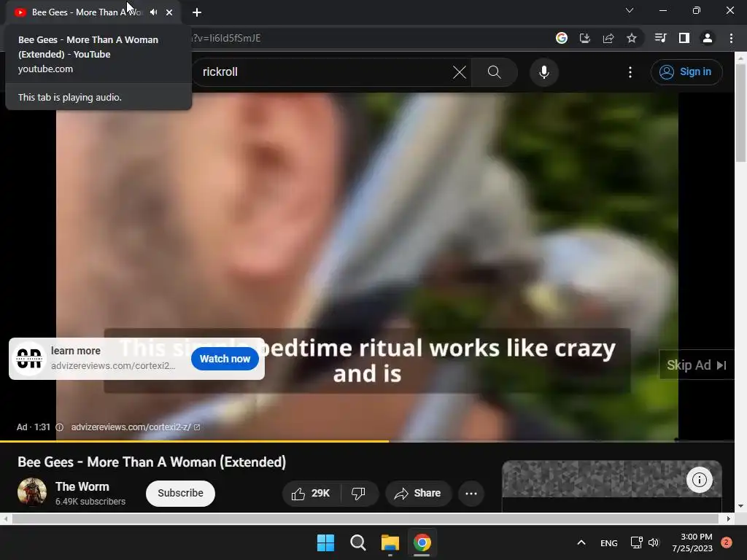Image resolution: width=747 pixels, height=560 pixels.
Task: Click the info icon on side panel
Action: point(700,480)
